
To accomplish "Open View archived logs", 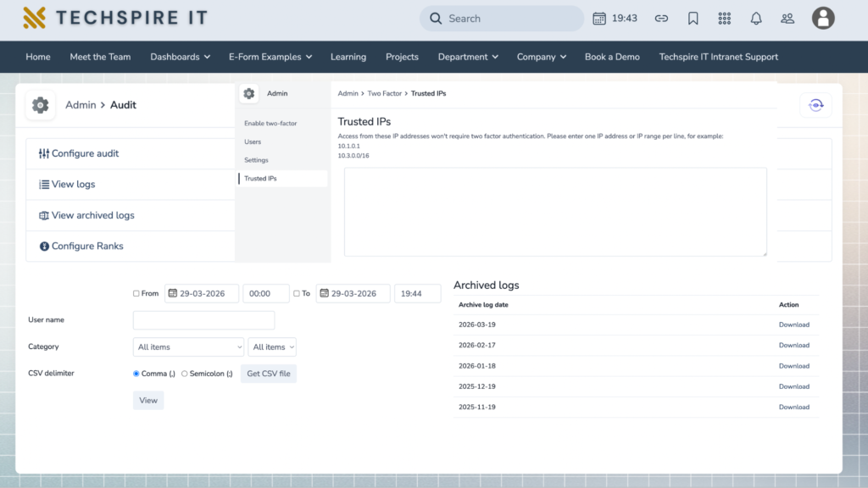I will (92, 215).
